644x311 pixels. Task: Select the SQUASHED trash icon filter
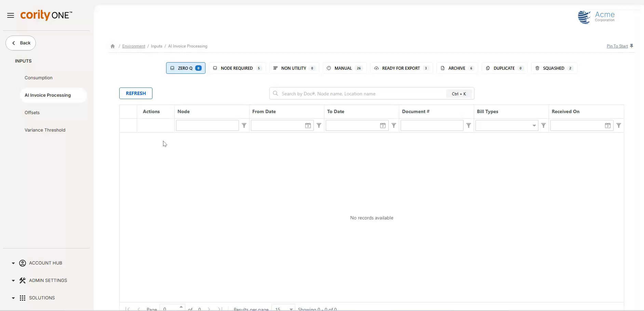[537, 68]
